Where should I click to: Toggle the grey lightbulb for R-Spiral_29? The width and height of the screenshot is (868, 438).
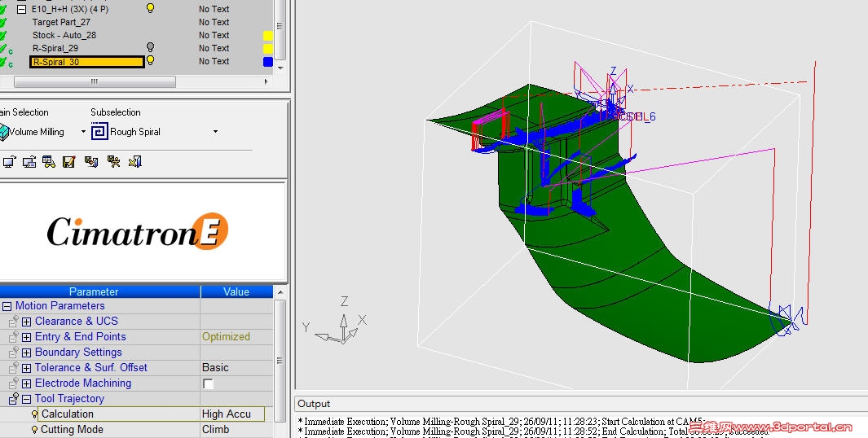pyautogui.click(x=150, y=47)
